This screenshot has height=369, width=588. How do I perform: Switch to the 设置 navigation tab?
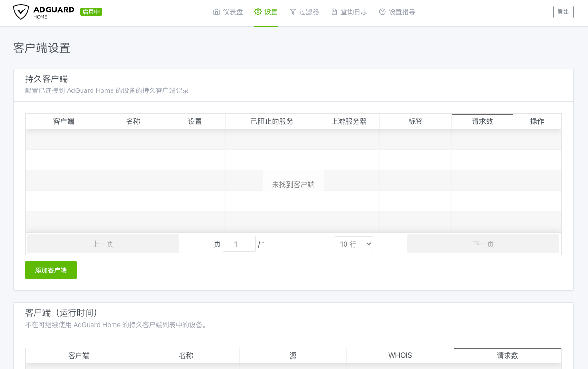(x=266, y=11)
